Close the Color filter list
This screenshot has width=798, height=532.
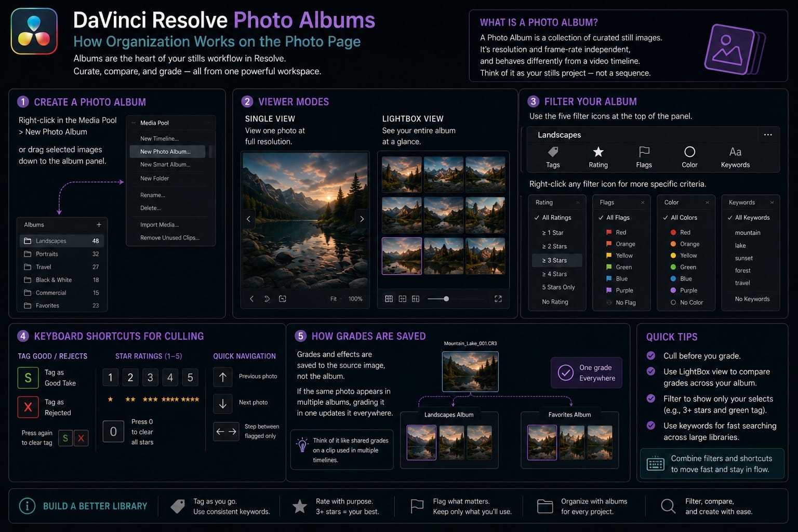pyautogui.click(x=707, y=203)
